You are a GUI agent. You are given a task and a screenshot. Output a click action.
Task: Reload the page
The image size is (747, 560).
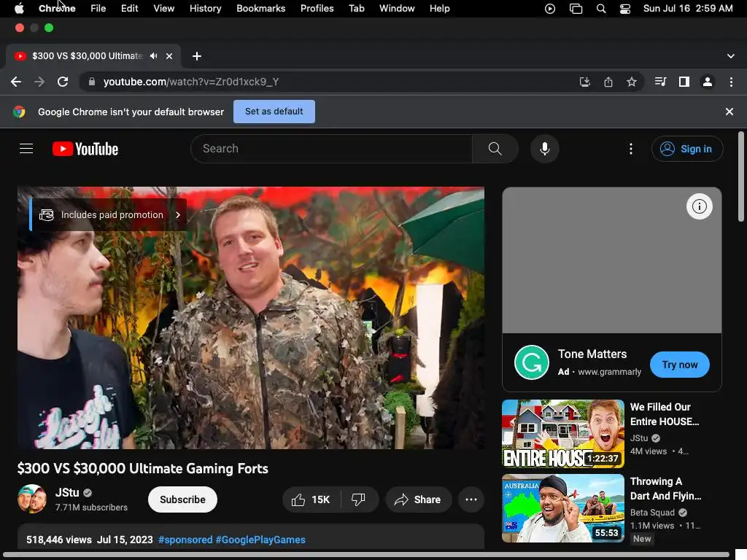tap(63, 82)
